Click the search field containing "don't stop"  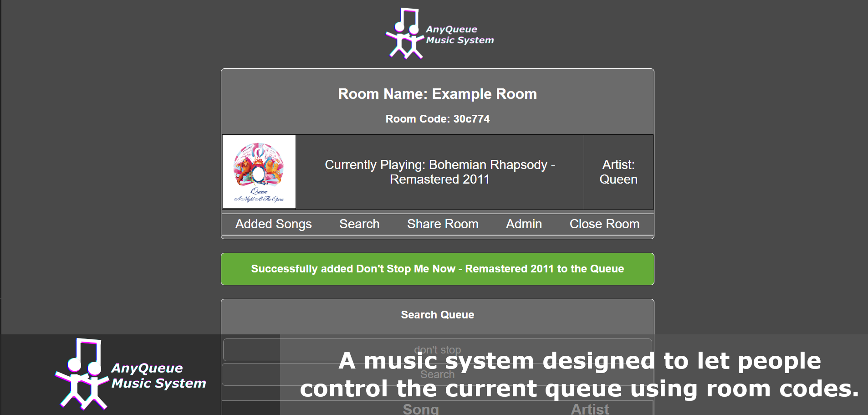(x=437, y=350)
